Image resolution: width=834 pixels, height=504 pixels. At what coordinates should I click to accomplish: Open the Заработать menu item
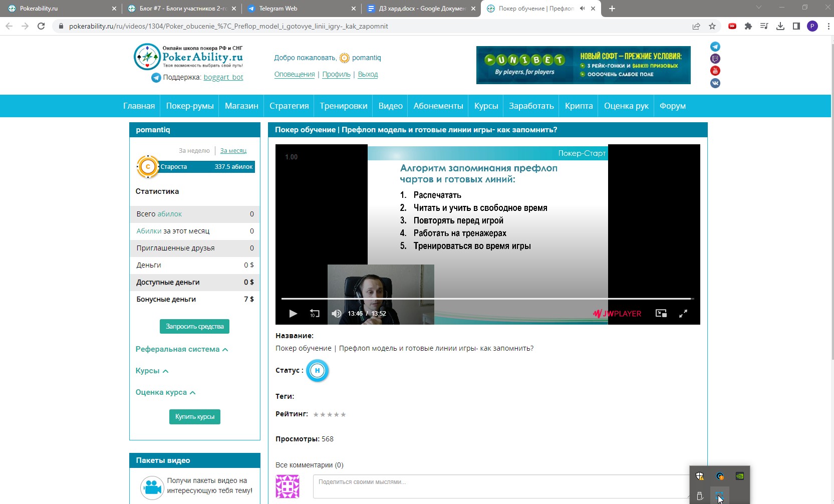tap(531, 106)
